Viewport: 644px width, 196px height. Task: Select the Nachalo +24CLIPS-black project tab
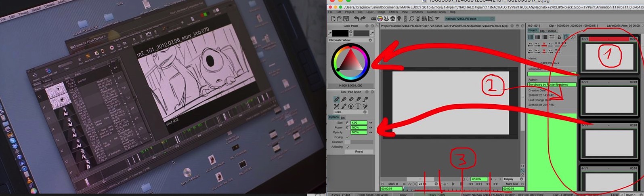(x=470, y=19)
